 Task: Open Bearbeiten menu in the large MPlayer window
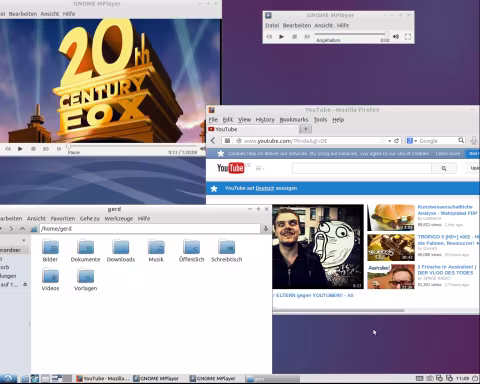coord(23,14)
